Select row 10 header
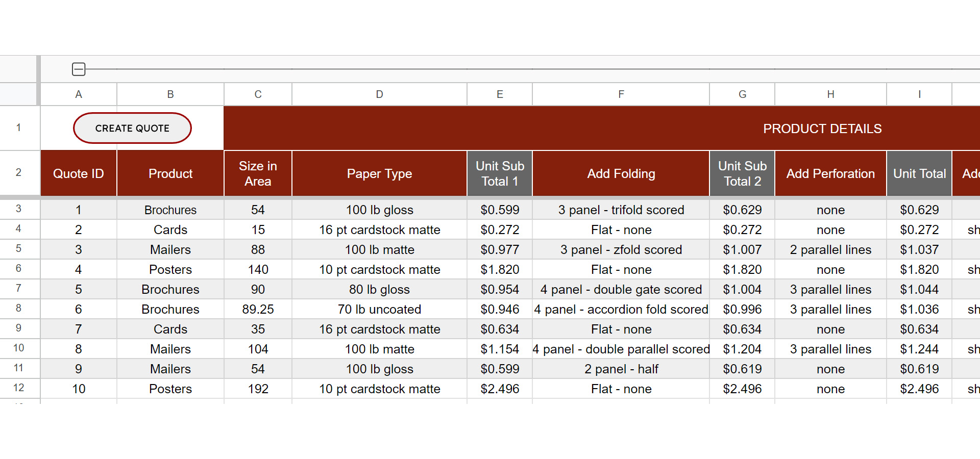Viewport: 980px width, 459px height. [x=19, y=348]
